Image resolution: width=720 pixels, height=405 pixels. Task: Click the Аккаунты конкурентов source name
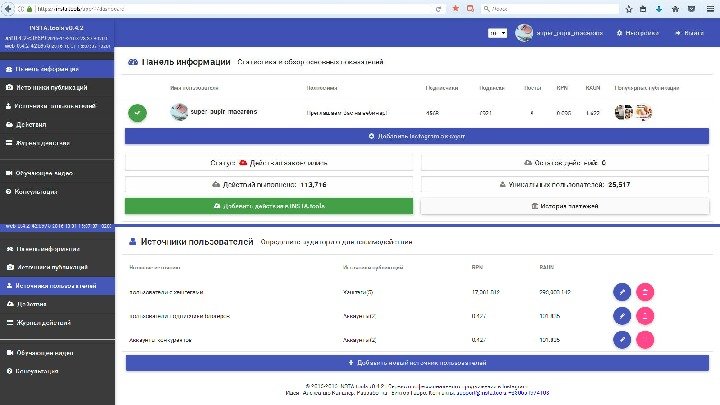pyautogui.click(x=160, y=340)
